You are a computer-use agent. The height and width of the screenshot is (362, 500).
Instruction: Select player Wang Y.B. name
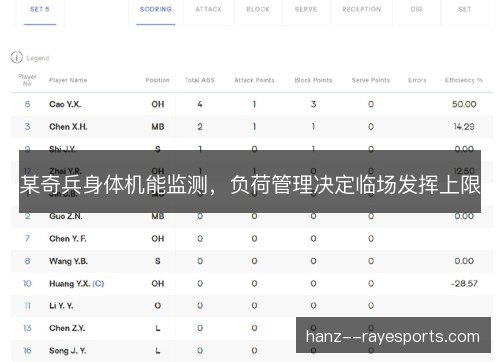point(68,261)
